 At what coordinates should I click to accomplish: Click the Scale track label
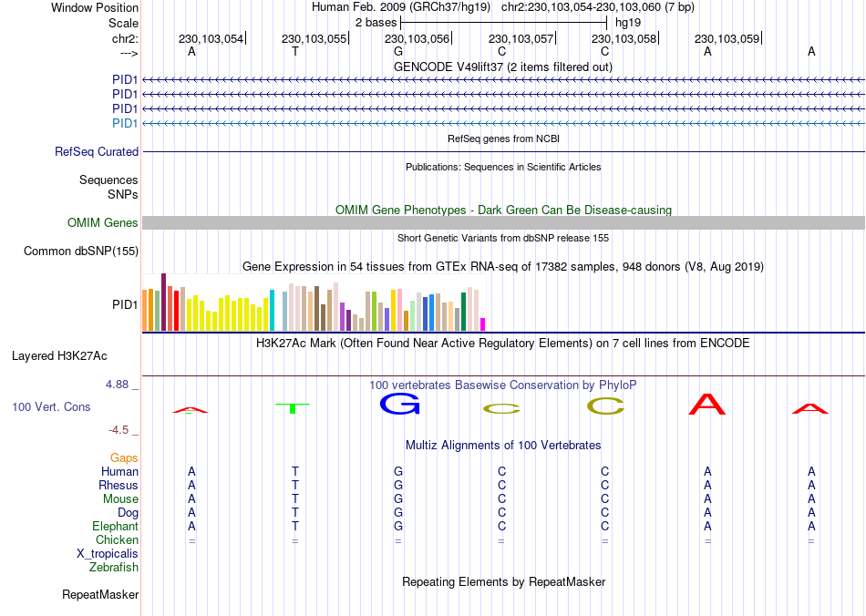click(x=123, y=23)
